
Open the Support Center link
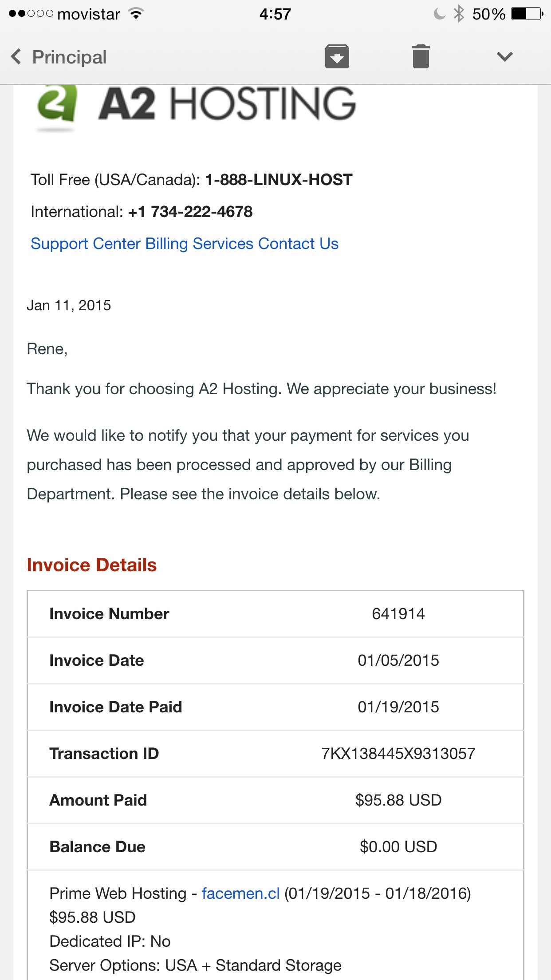point(85,244)
